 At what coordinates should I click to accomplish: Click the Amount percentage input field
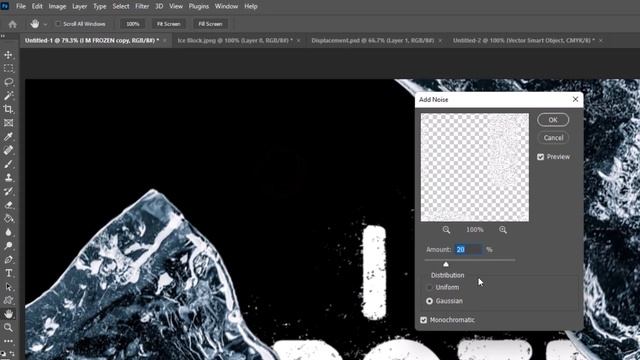click(469, 249)
